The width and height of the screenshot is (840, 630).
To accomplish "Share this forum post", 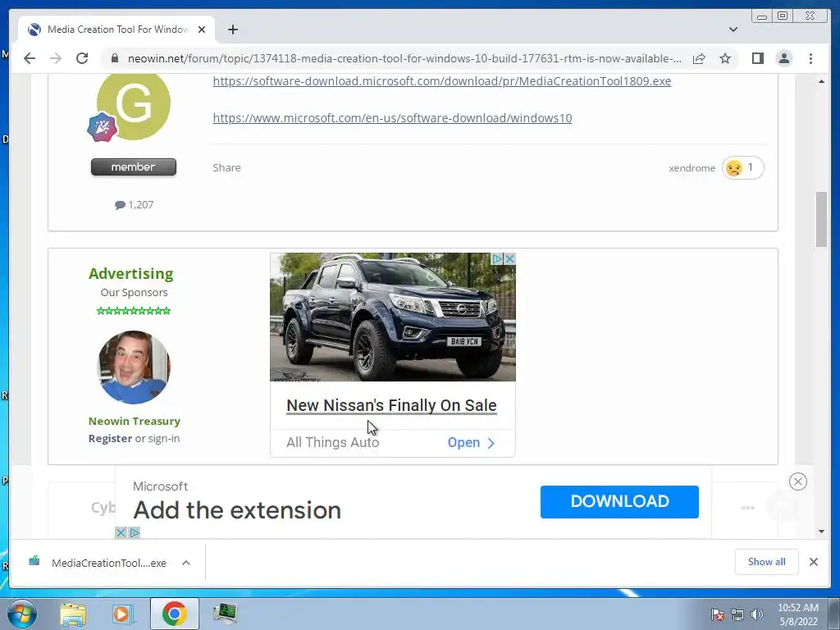I will click(226, 167).
